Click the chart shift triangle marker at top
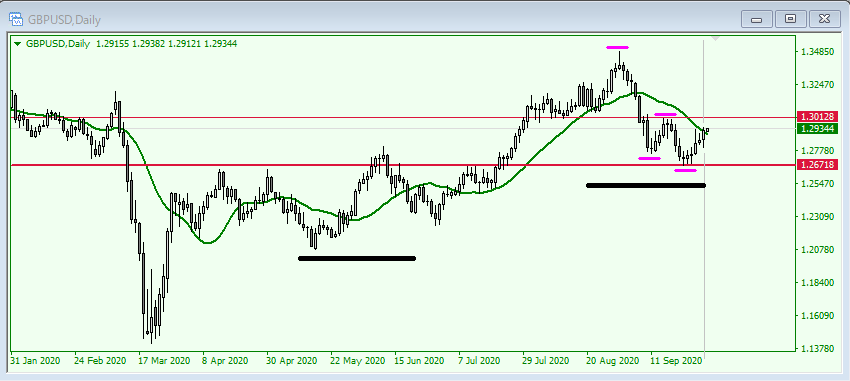The height and width of the screenshot is (381, 850). (716, 39)
